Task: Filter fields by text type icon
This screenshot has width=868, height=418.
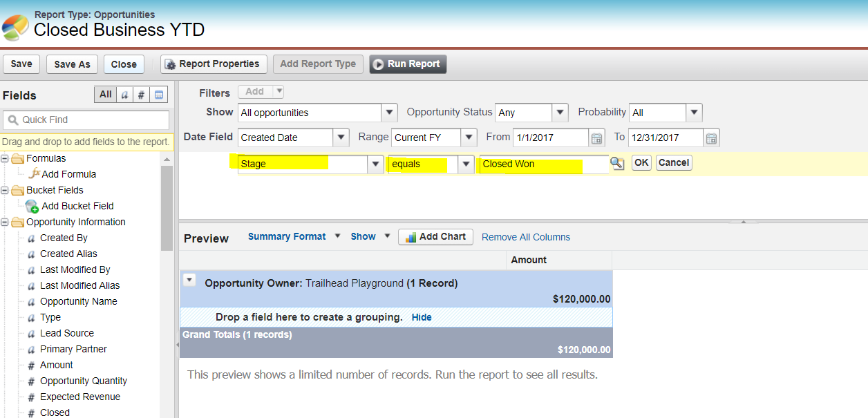Action: click(x=124, y=95)
